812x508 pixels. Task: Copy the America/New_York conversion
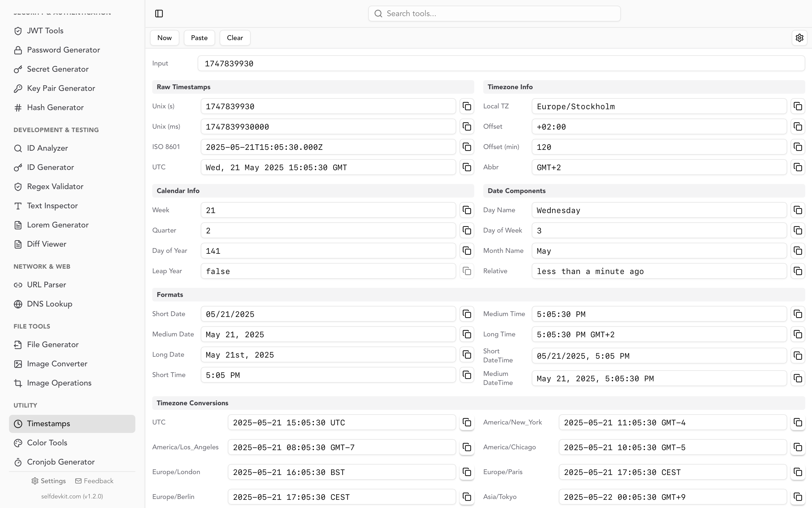click(798, 422)
